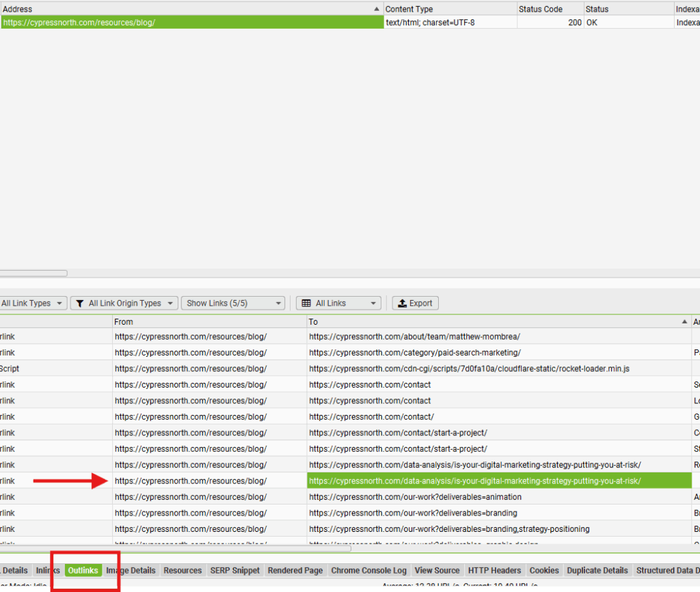Open the Chrome Console Log tab

point(368,570)
